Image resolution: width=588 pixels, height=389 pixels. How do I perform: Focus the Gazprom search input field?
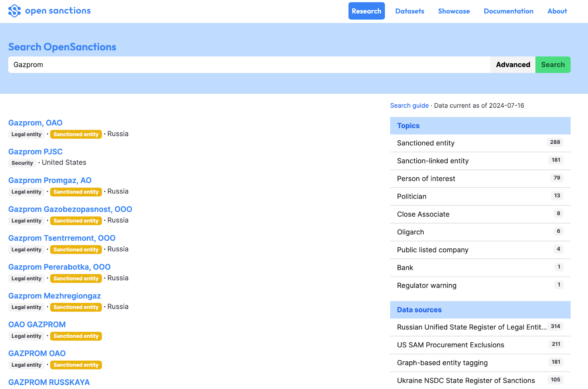(249, 65)
